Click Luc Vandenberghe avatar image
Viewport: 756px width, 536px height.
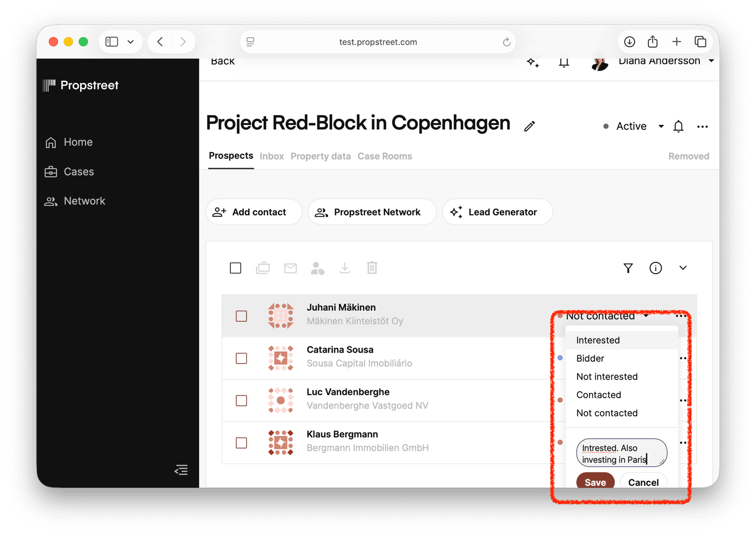click(281, 400)
